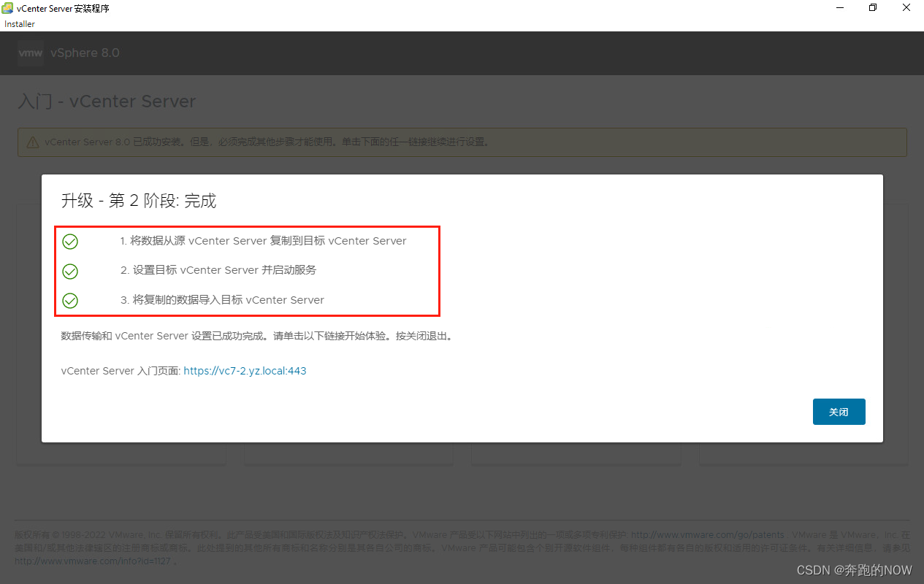Click the vmw logo in the header
Image resolution: width=924 pixels, height=584 pixels.
[x=31, y=53]
